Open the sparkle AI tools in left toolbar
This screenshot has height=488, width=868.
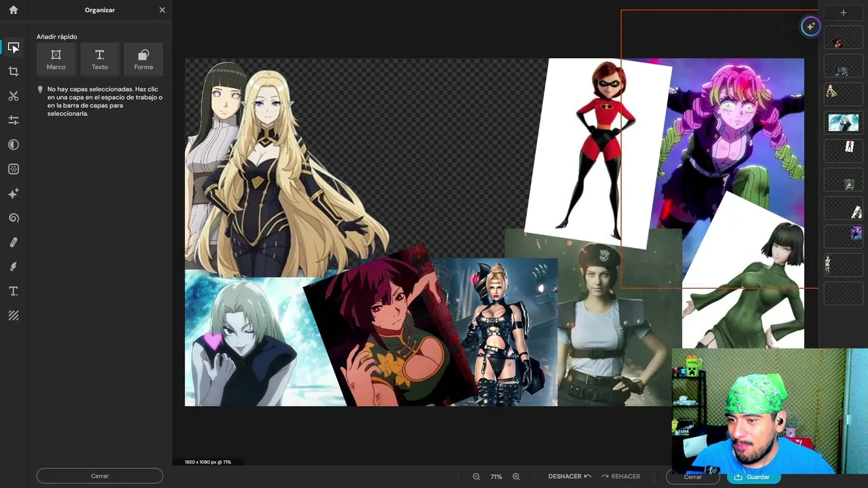pos(14,193)
